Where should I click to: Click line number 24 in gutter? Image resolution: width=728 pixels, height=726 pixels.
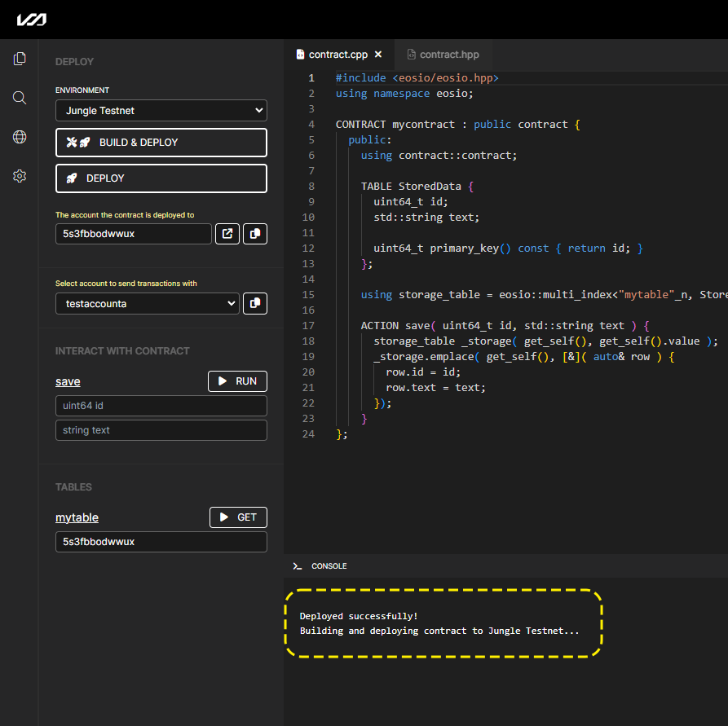[308, 434]
